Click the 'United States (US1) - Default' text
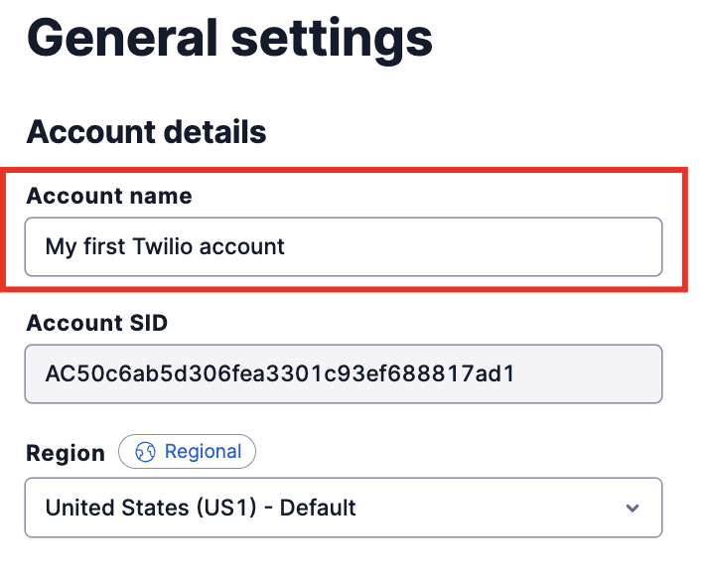705x588 pixels. [x=201, y=508]
